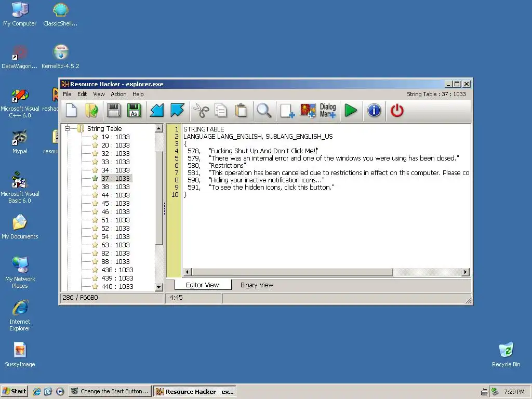Image resolution: width=532 pixels, height=399 pixels.
Task: Click the New blank script toolbar icon
Action: coord(71,111)
